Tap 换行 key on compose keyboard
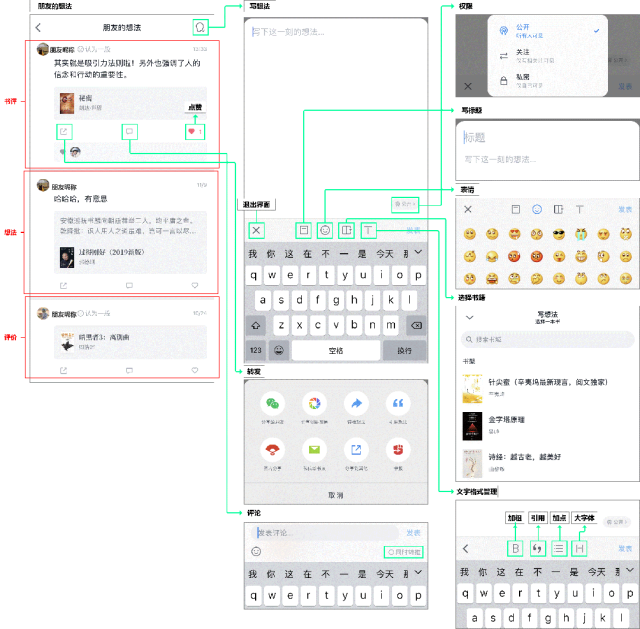Viewport: 640px width, 629px height. pyautogui.click(x=404, y=350)
